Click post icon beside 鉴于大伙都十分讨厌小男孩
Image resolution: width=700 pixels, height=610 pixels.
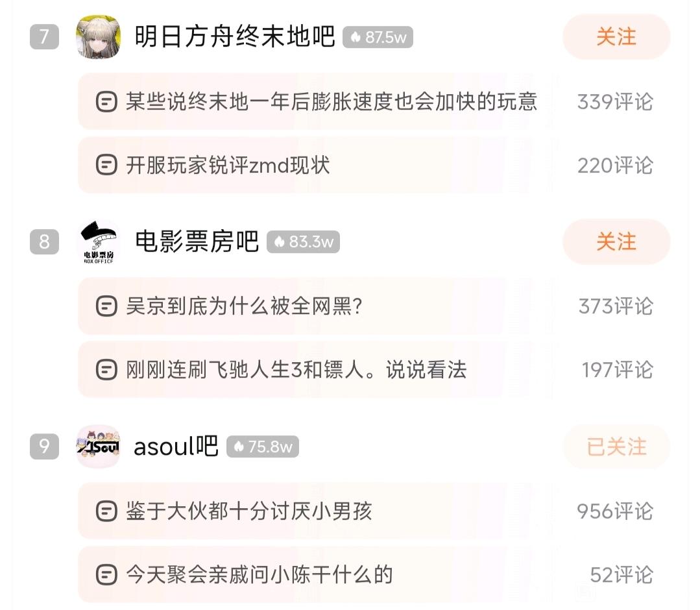coord(106,511)
